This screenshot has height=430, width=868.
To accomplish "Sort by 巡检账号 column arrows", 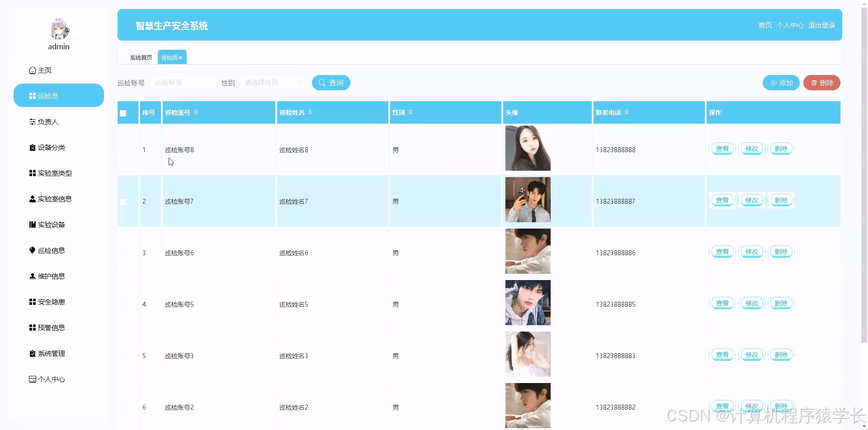I will 196,112.
